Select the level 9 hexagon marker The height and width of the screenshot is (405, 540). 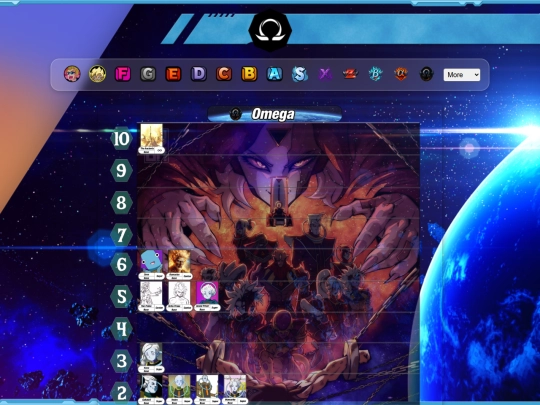point(121,170)
